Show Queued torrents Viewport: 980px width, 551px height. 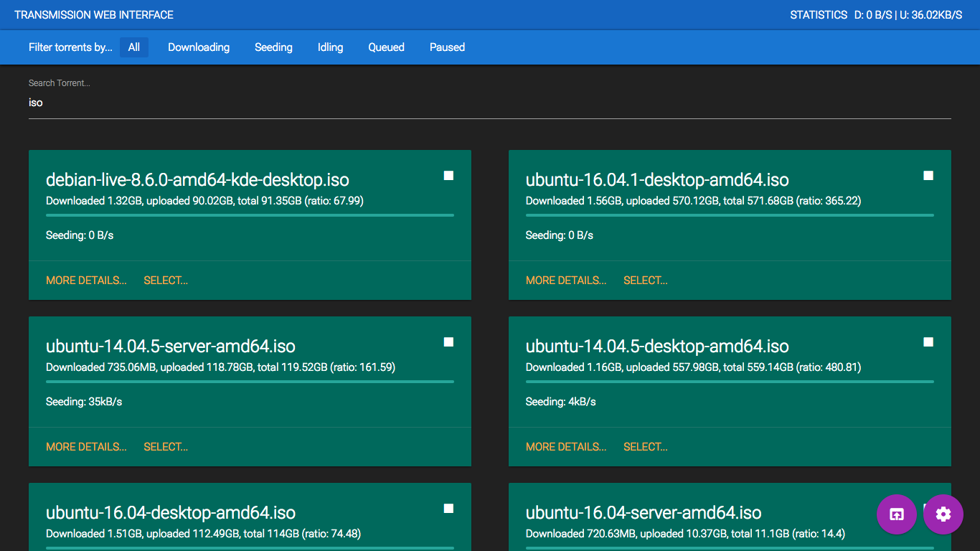point(387,47)
